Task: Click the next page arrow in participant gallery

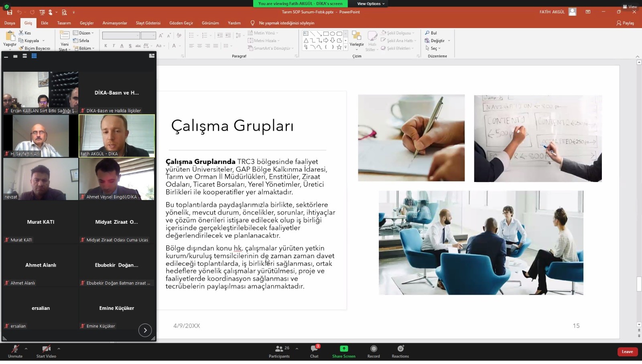Action: point(145,330)
